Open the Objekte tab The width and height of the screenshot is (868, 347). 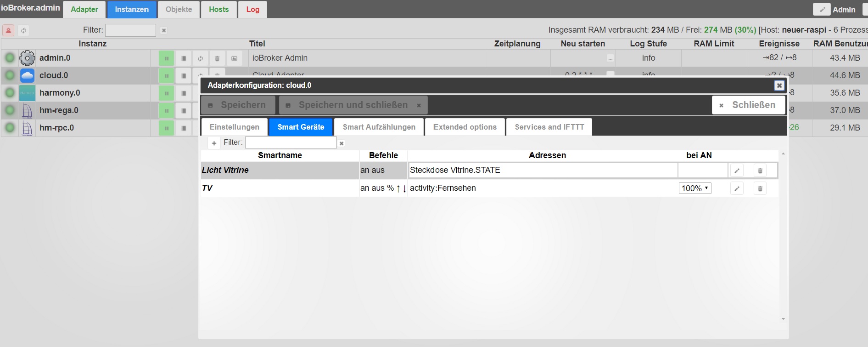179,9
